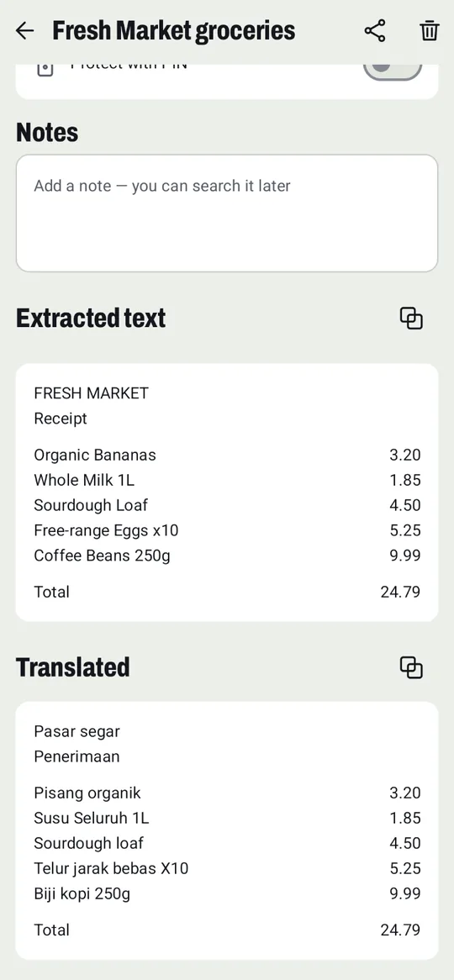This screenshot has height=980, width=454.
Task: Tap the Pasar segar translated header
Action: (x=77, y=732)
